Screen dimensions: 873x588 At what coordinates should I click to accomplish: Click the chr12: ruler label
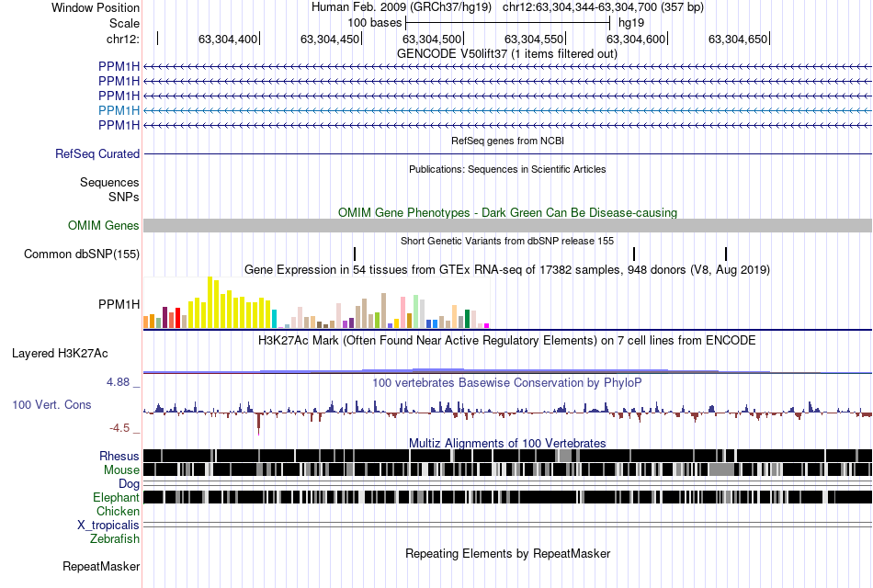pos(123,39)
